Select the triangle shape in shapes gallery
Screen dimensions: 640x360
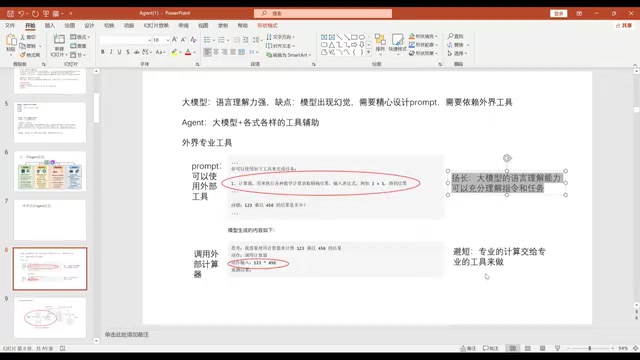coord(331,44)
